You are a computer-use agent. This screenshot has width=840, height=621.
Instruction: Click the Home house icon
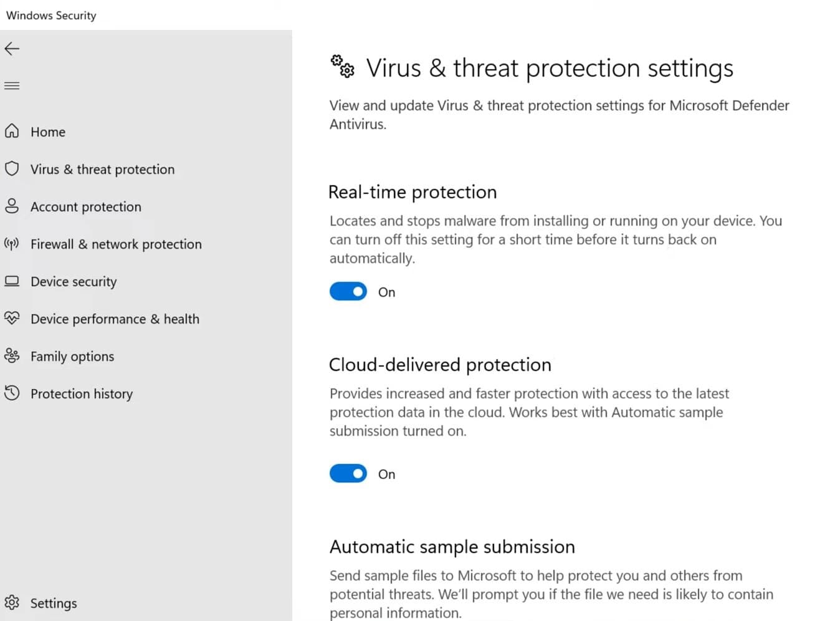click(x=12, y=132)
